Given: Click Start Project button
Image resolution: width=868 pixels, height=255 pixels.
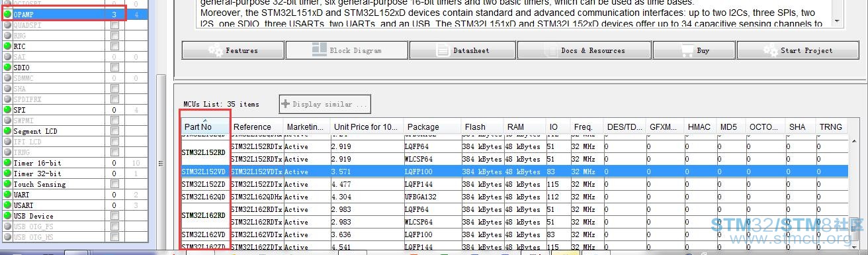Looking at the screenshot, I should (797, 50).
